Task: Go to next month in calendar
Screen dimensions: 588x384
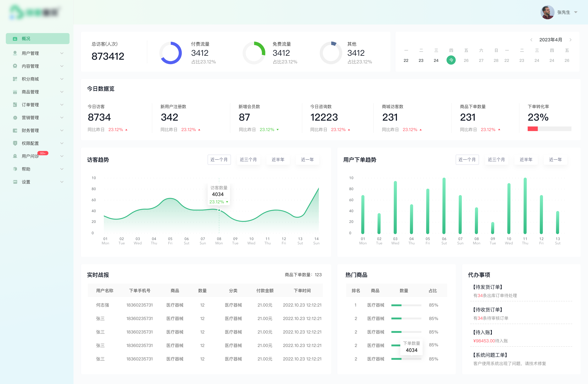Action: tap(570, 40)
